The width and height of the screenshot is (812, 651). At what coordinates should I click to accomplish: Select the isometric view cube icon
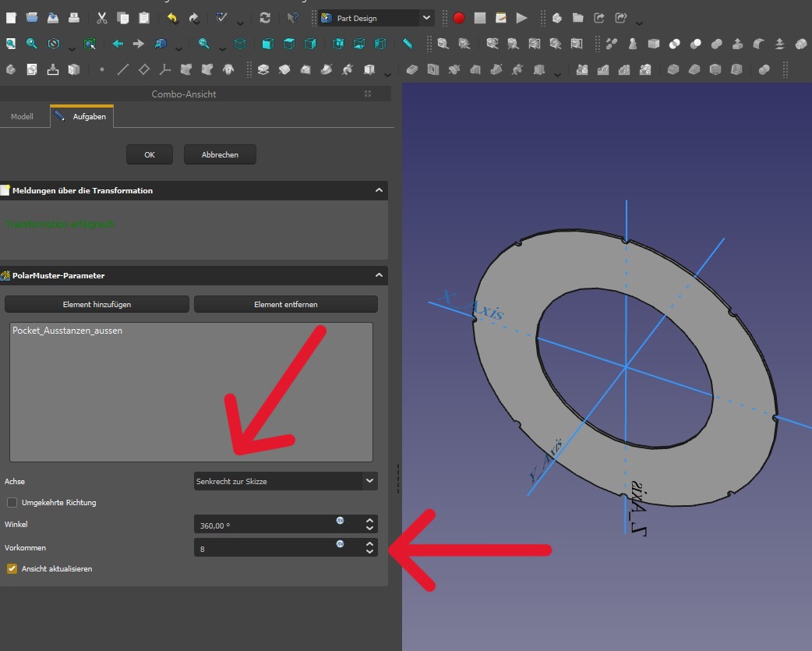pos(241,44)
